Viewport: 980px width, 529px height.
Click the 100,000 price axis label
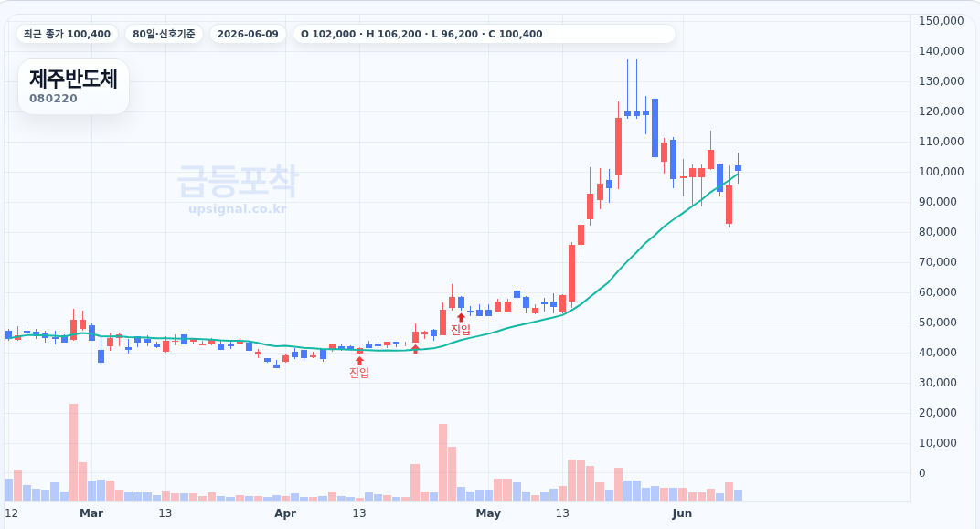pos(942,171)
